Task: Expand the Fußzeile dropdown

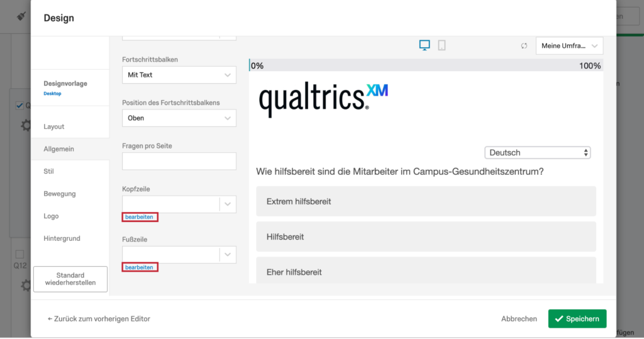Action: [227, 254]
